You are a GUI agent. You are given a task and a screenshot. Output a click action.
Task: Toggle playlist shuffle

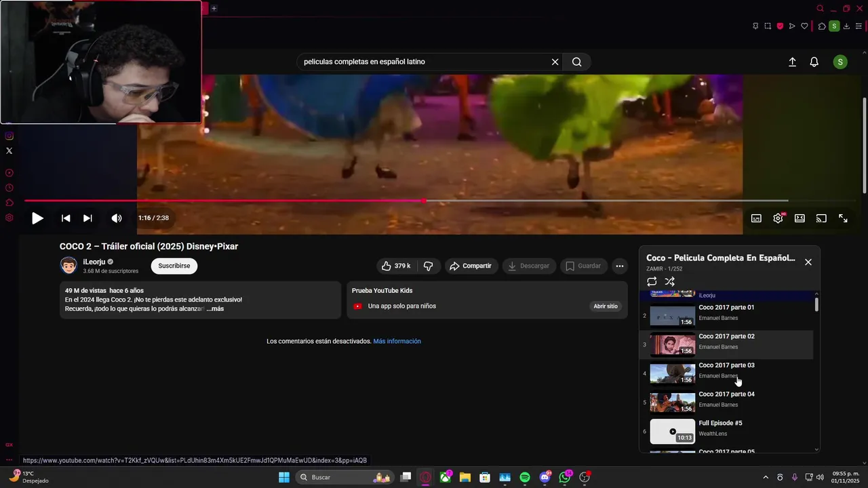pyautogui.click(x=669, y=281)
